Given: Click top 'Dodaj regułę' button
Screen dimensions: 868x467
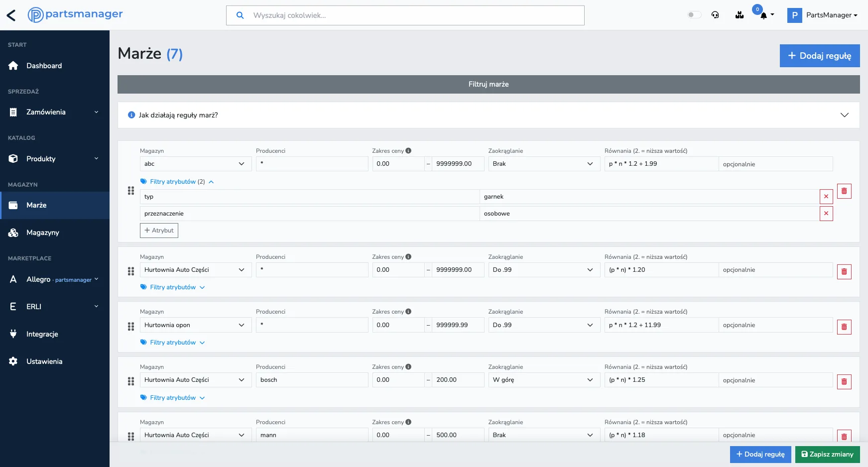Looking at the screenshot, I should click(820, 56).
